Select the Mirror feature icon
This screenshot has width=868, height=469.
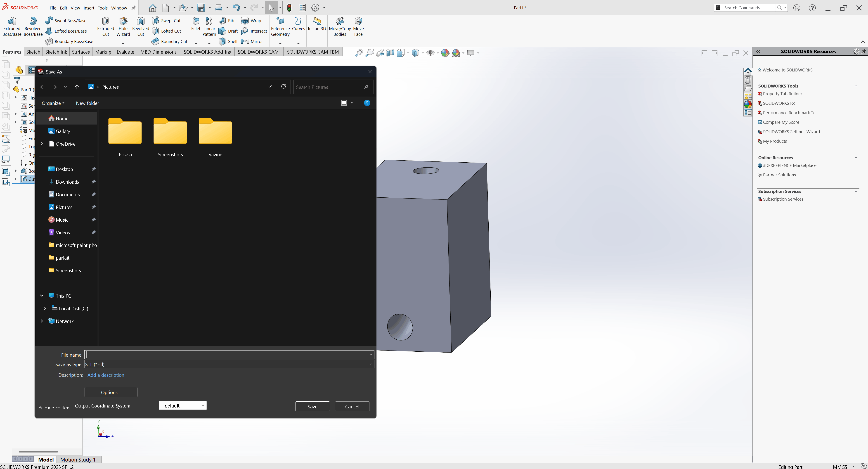245,41
